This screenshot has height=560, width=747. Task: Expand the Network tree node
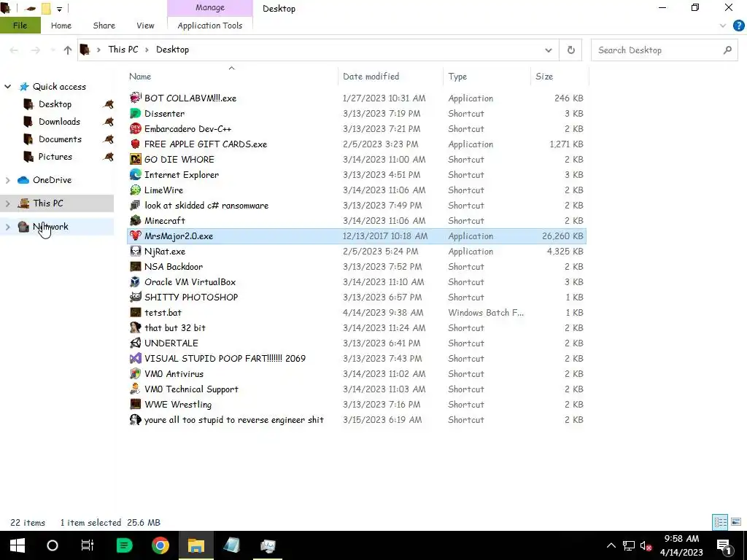pos(7,227)
